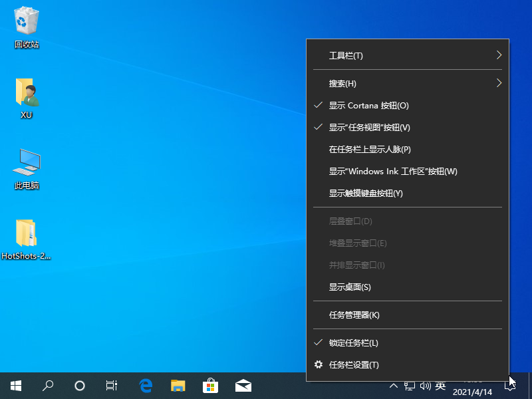Open Microsoft Store from the taskbar

coord(210,385)
